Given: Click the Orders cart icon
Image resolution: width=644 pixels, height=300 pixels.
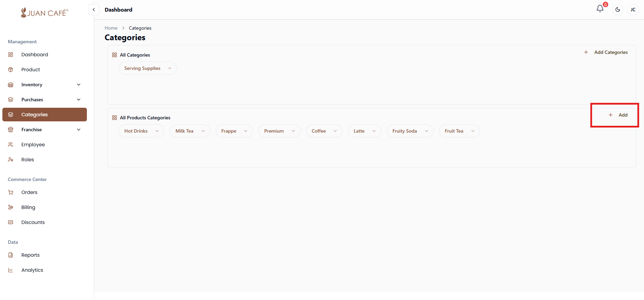Looking at the screenshot, I should pyautogui.click(x=11, y=192).
